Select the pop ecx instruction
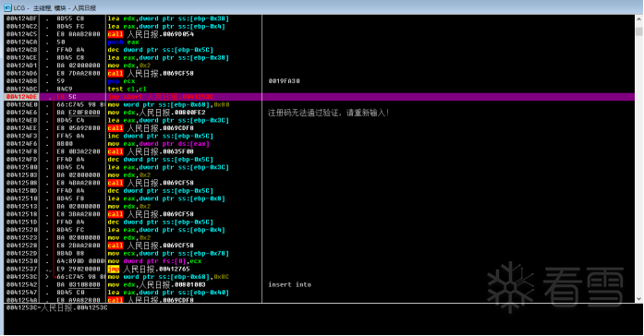The width and height of the screenshot is (644, 336). click(x=121, y=81)
